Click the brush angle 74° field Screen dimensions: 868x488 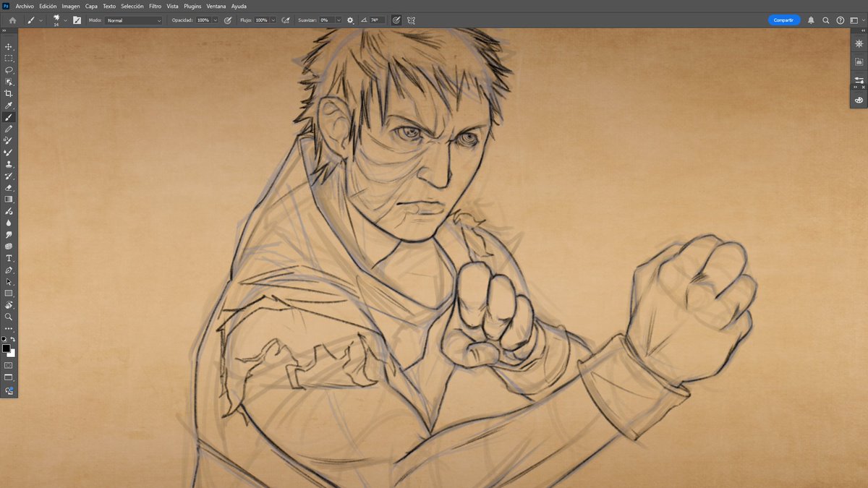377,20
